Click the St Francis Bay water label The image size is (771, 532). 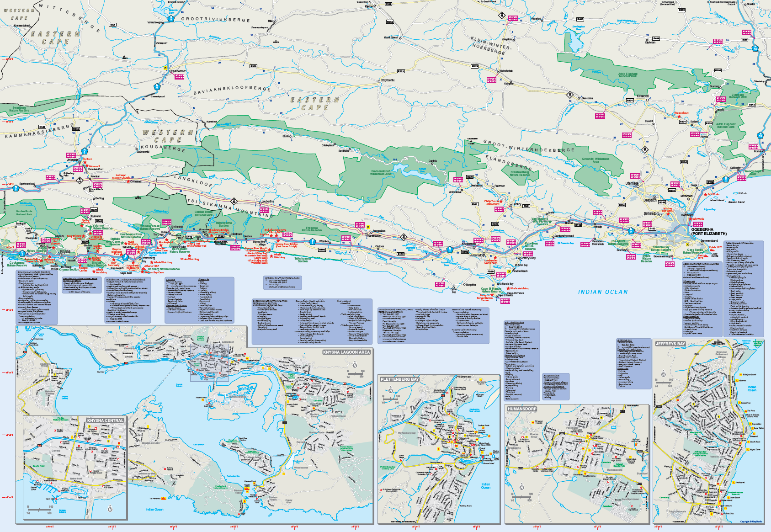tap(566, 243)
